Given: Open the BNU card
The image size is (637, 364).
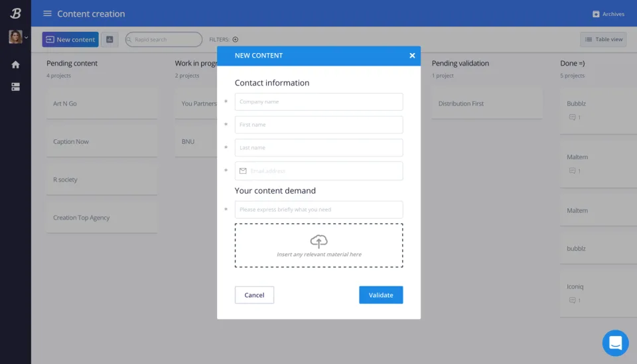Looking at the screenshot, I should pyautogui.click(x=196, y=142).
